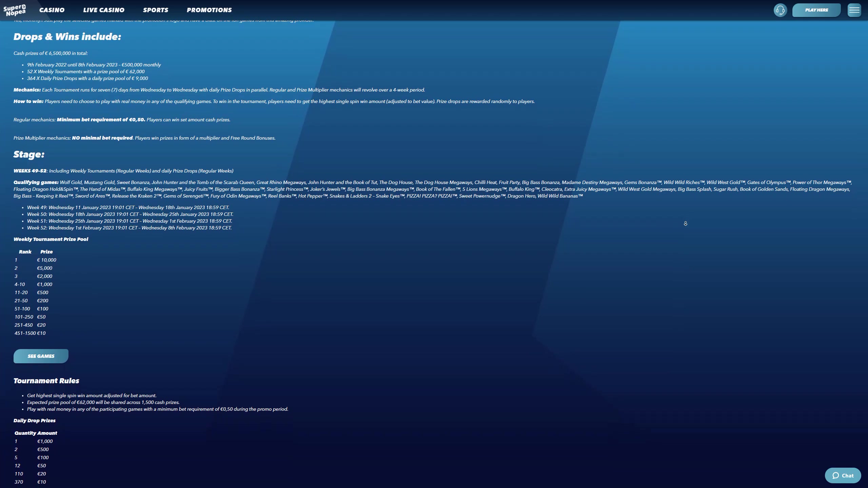Image resolution: width=868 pixels, height=488 pixels.
Task: Open the Chat widget
Action: (843, 475)
